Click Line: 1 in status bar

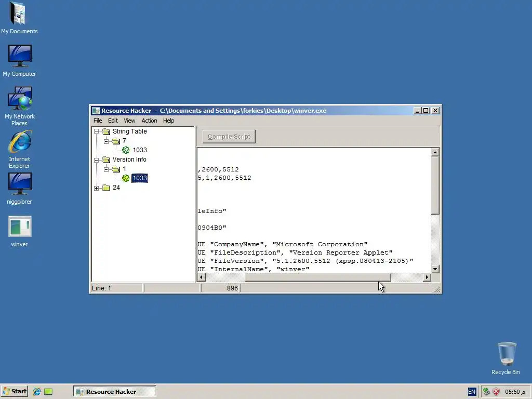pos(101,288)
